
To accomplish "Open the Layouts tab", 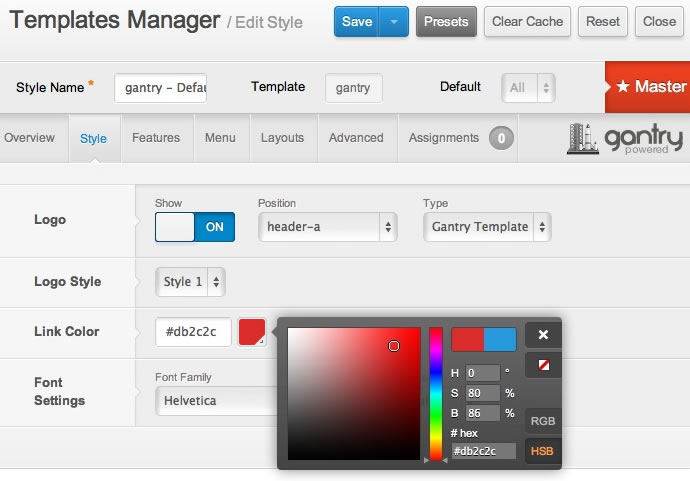I will tap(281, 138).
